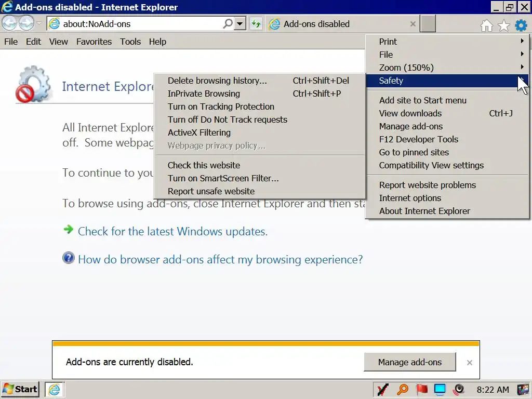Viewport: 532px width, 399px height.
Task: Click the Back navigation arrow button
Action: click(x=9, y=24)
